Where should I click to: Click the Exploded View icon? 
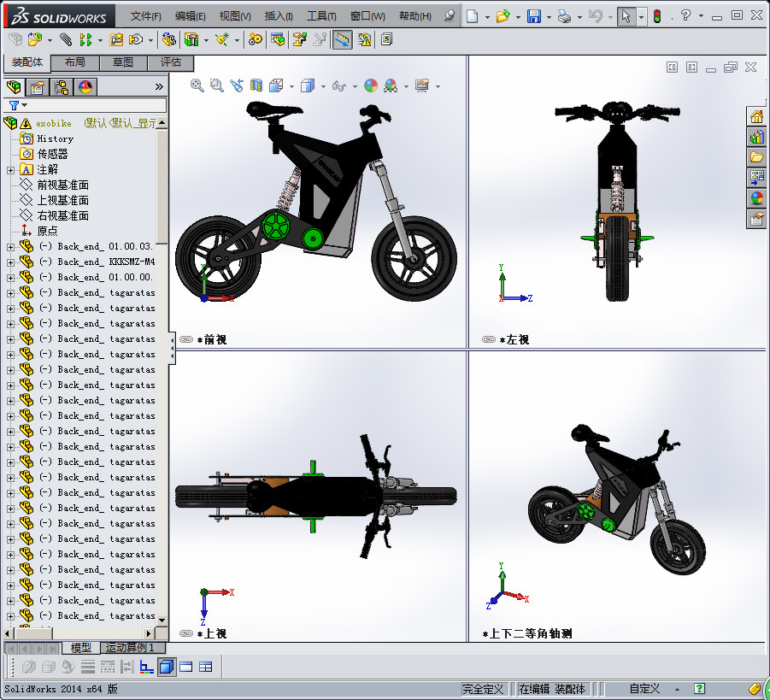tap(300, 39)
